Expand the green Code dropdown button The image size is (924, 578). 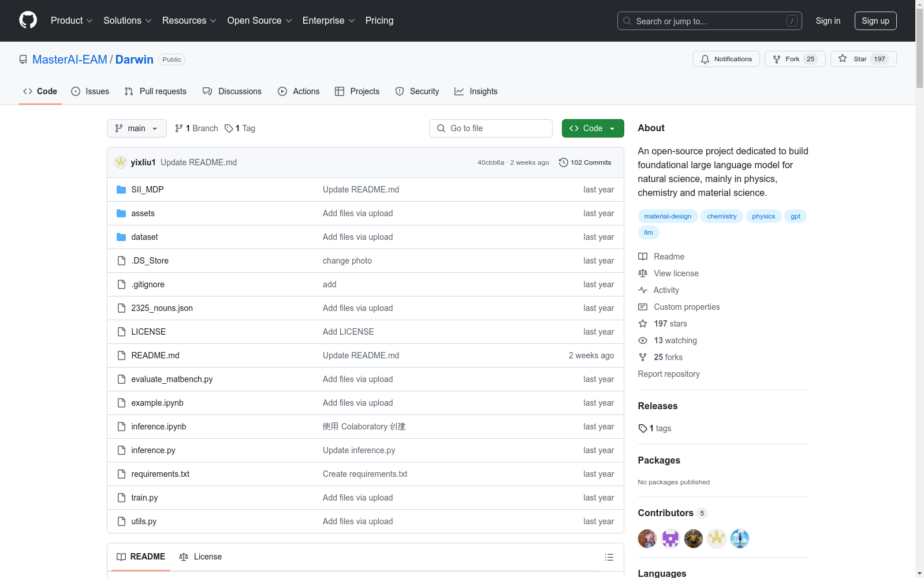click(x=593, y=128)
